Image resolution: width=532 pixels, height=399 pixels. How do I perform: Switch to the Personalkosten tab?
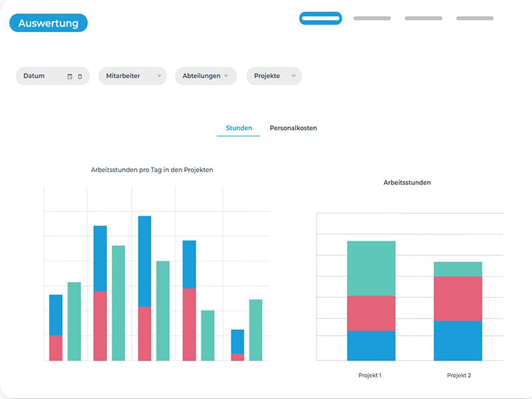[293, 128]
